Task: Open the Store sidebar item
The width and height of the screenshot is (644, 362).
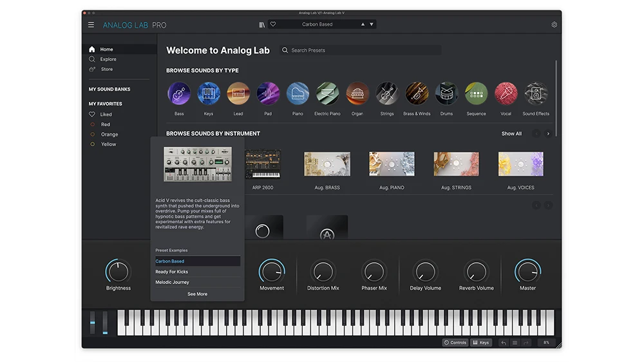Action: coord(106,70)
